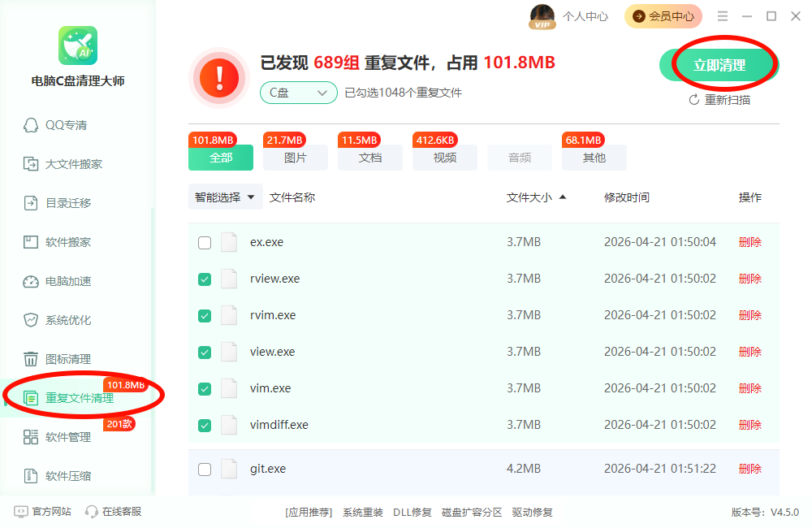
Task: Click the 电脑C盘清理大师 app logo
Action: coord(78,45)
